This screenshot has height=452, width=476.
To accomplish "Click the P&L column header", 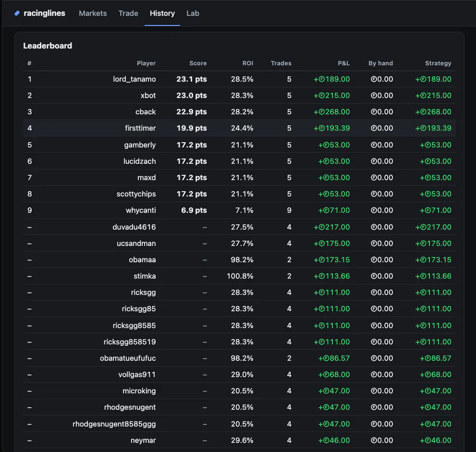I will [x=343, y=63].
